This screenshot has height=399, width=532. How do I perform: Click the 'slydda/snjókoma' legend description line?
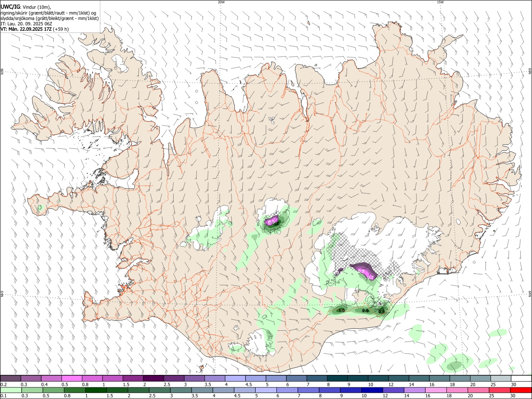pyautogui.click(x=49, y=18)
